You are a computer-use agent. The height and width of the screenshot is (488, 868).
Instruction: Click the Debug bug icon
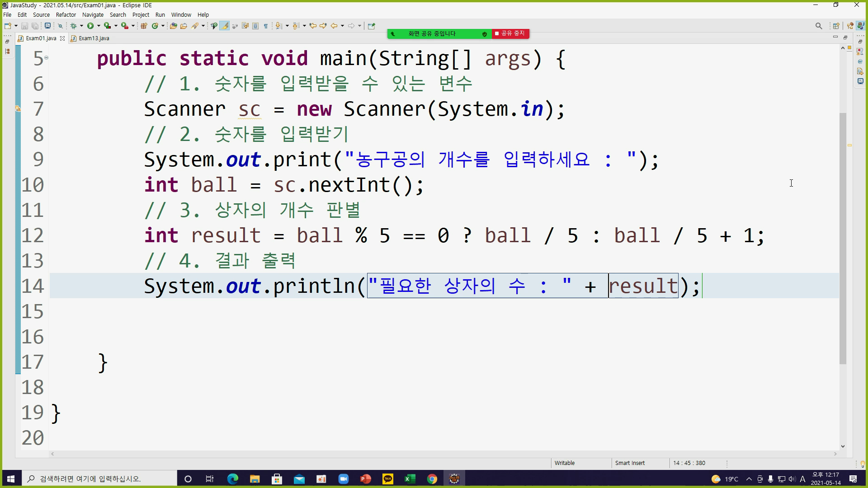(73, 26)
